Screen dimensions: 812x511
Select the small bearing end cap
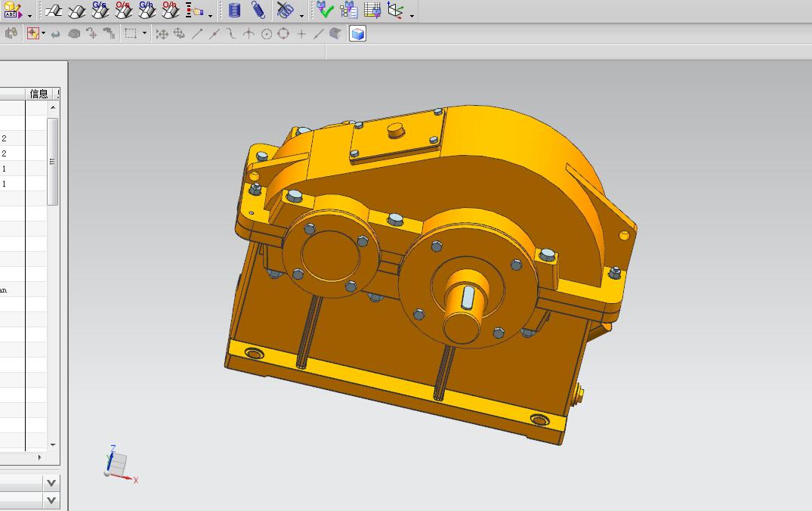[330, 255]
